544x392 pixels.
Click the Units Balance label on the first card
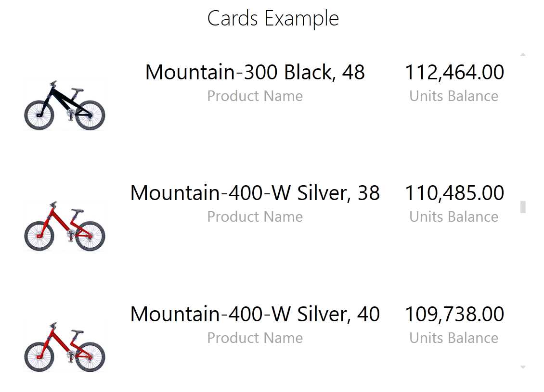pos(454,96)
